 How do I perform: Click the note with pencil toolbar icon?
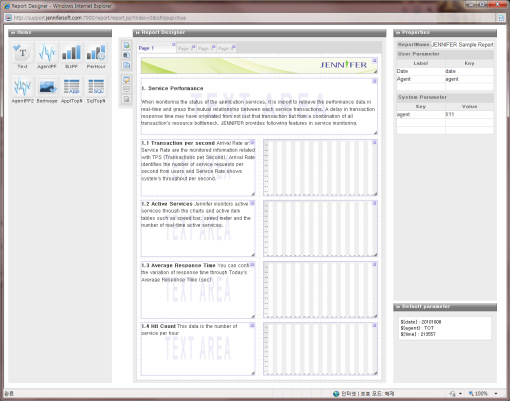[x=127, y=80]
